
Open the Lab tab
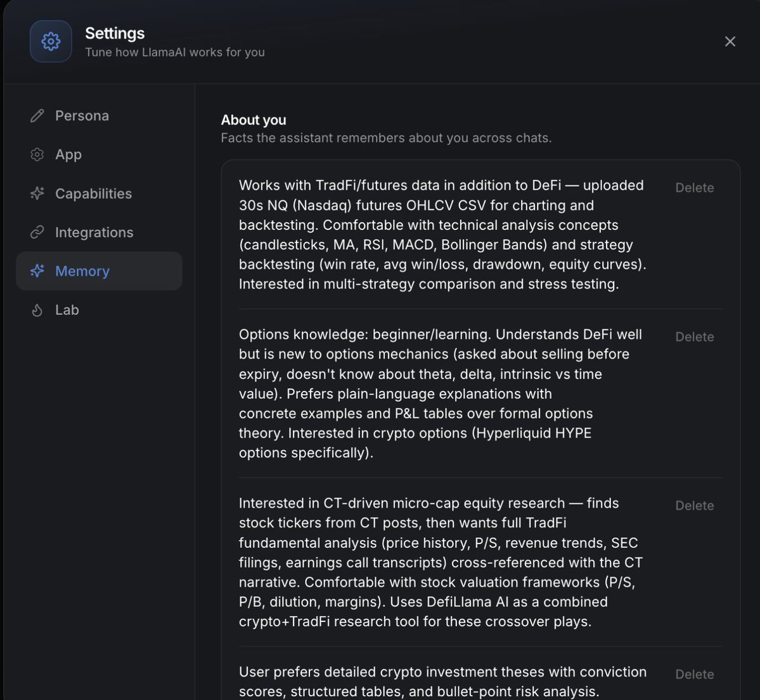click(x=100, y=310)
